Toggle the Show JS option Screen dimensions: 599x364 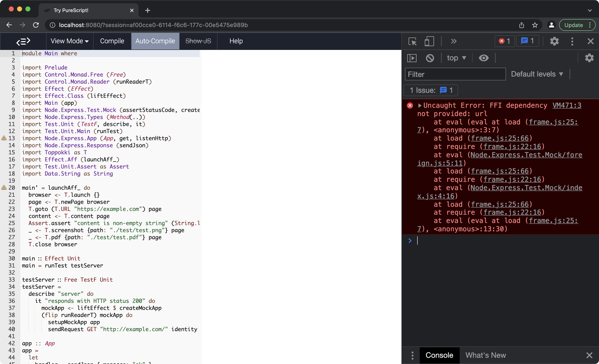(x=198, y=41)
